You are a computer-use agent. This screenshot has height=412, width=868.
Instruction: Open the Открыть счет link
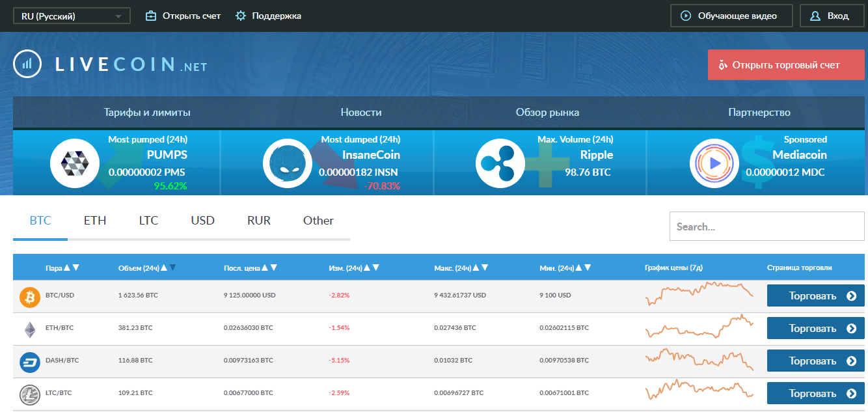[191, 16]
